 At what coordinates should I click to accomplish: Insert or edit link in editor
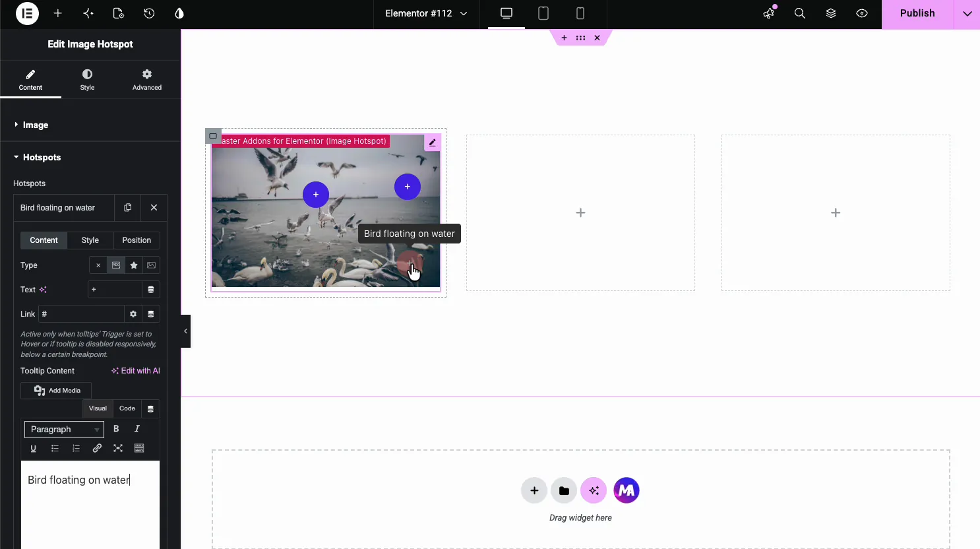coord(97,449)
